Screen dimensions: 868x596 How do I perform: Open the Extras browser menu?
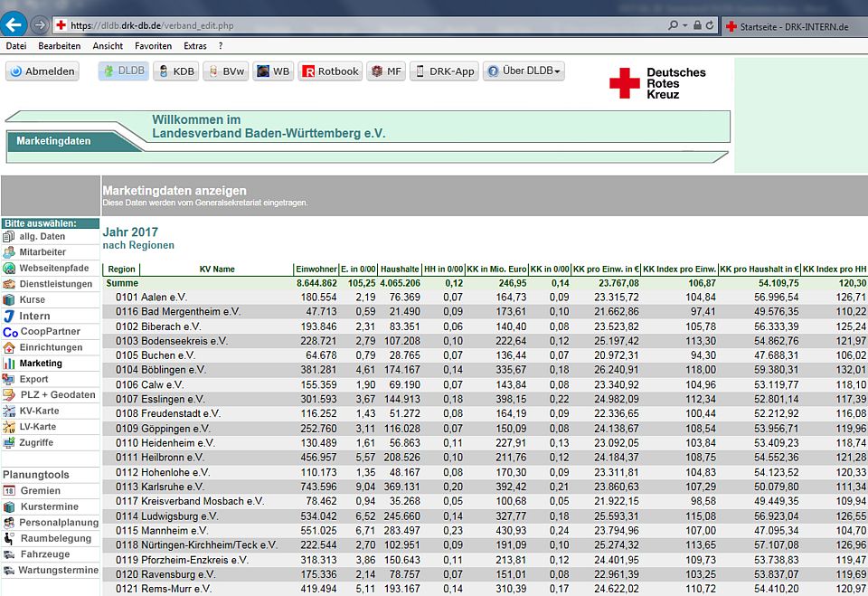point(194,45)
